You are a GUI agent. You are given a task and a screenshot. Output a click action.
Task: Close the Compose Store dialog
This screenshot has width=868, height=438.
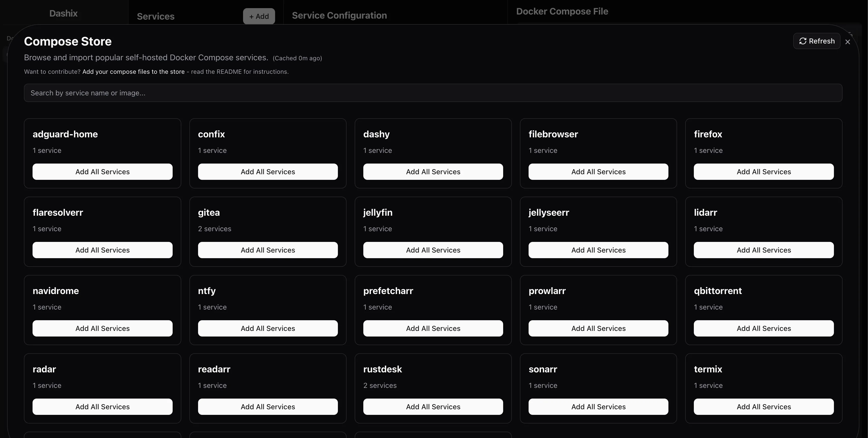(848, 42)
